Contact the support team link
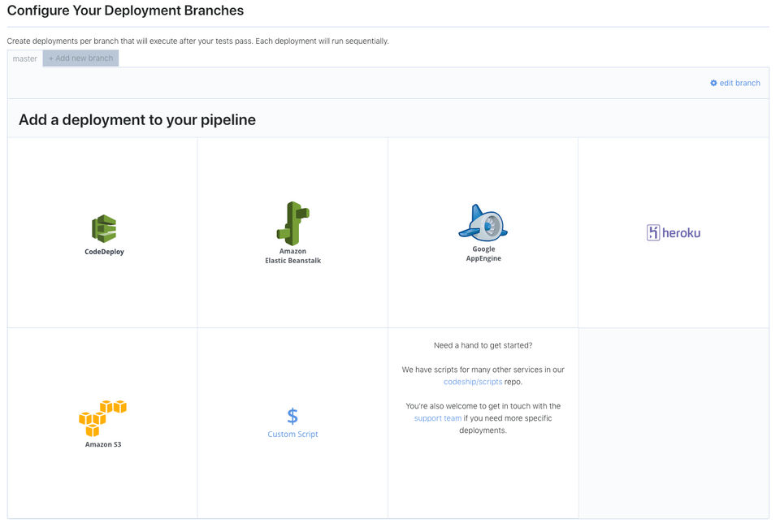 click(438, 418)
